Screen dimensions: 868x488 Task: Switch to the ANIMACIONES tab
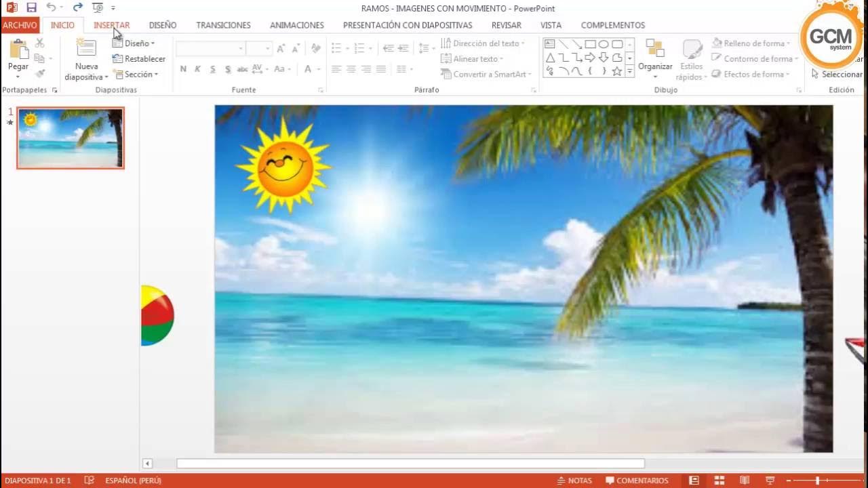tap(297, 25)
